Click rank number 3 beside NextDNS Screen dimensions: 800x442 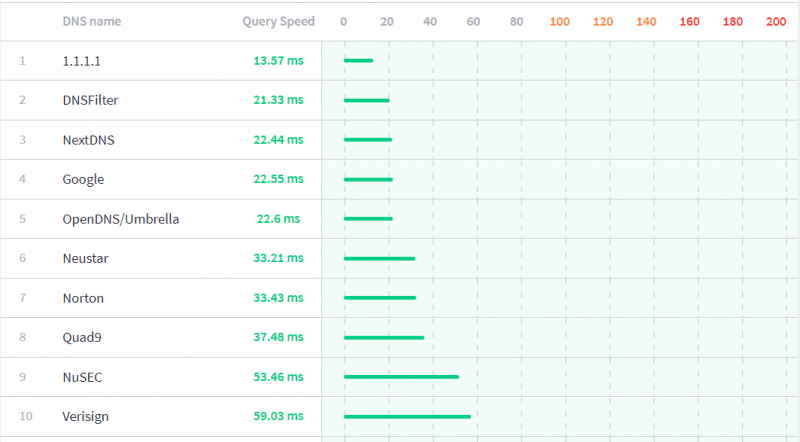tap(22, 140)
